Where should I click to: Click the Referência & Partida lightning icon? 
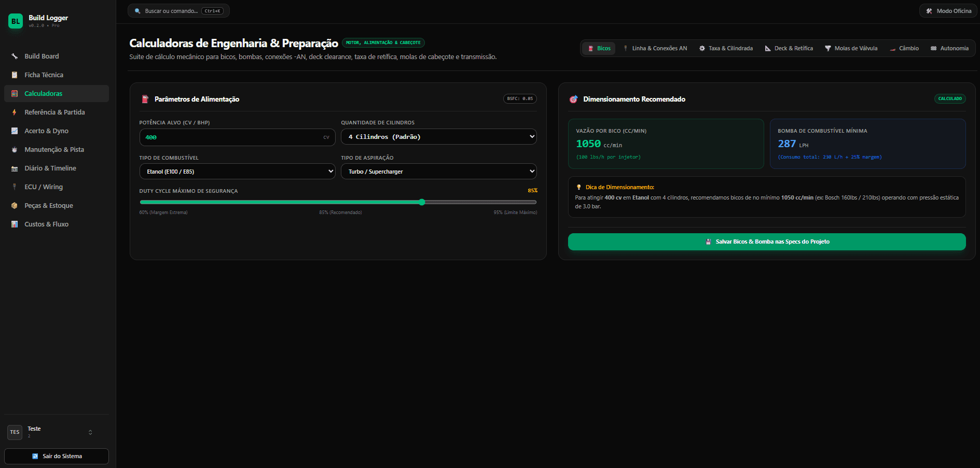(x=15, y=112)
